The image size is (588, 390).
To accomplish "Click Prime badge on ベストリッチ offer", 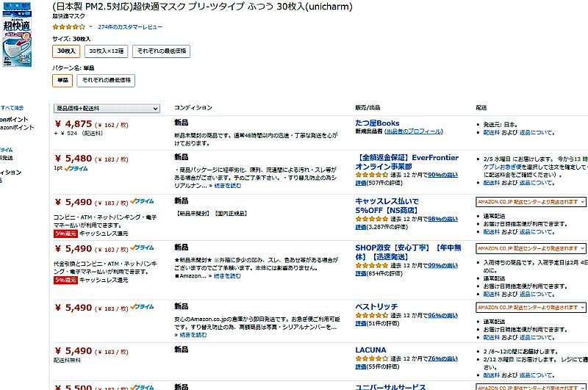I will click(142, 307).
